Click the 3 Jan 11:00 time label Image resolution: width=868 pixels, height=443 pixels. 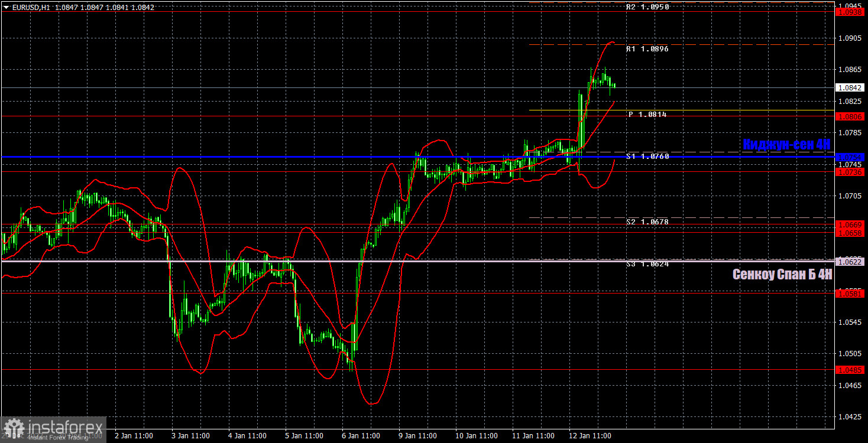pos(190,436)
